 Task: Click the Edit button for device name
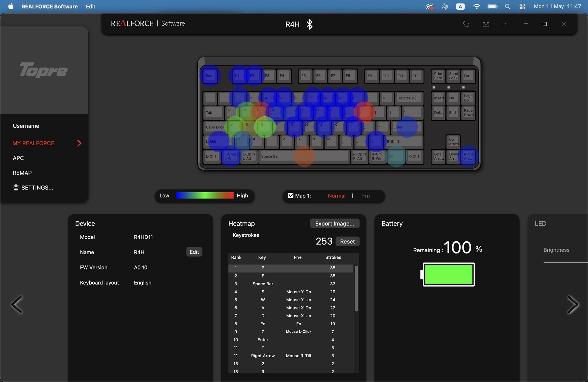194,252
